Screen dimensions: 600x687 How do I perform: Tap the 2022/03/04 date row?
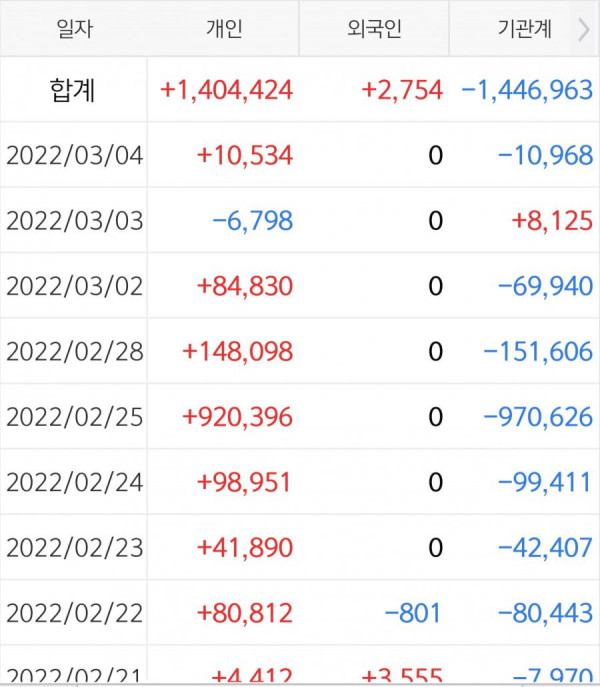tap(74, 156)
